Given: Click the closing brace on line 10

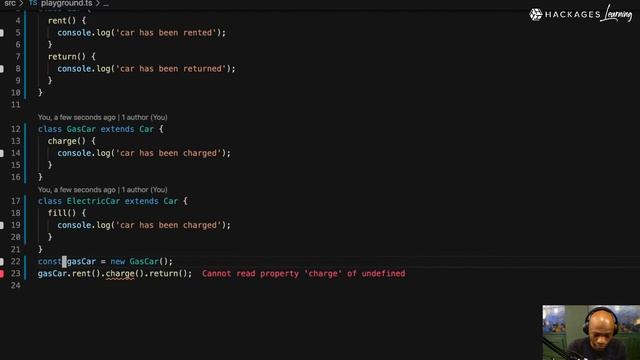Looking at the screenshot, I should pyautogui.click(x=40, y=93).
